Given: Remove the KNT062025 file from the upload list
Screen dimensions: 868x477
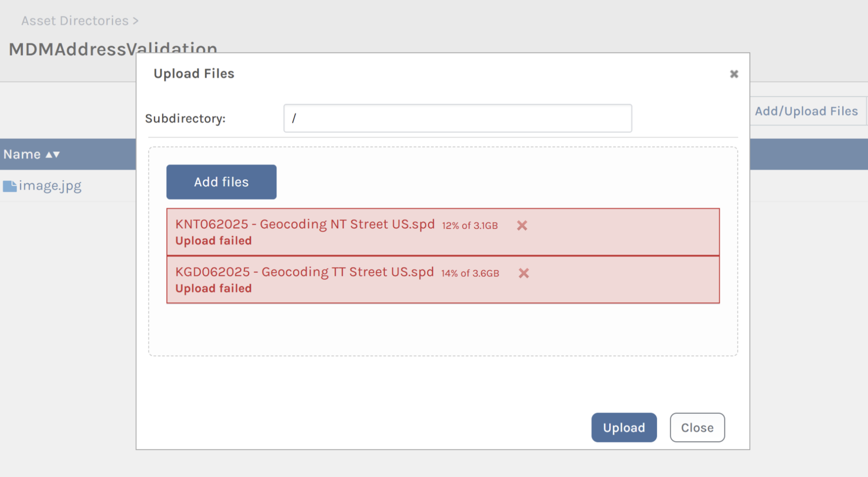Looking at the screenshot, I should pyautogui.click(x=522, y=226).
